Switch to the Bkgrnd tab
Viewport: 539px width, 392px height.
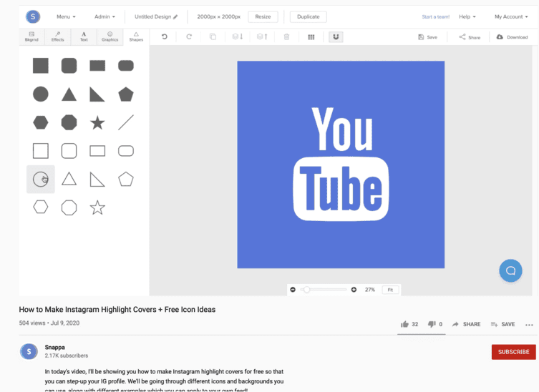point(31,36)
